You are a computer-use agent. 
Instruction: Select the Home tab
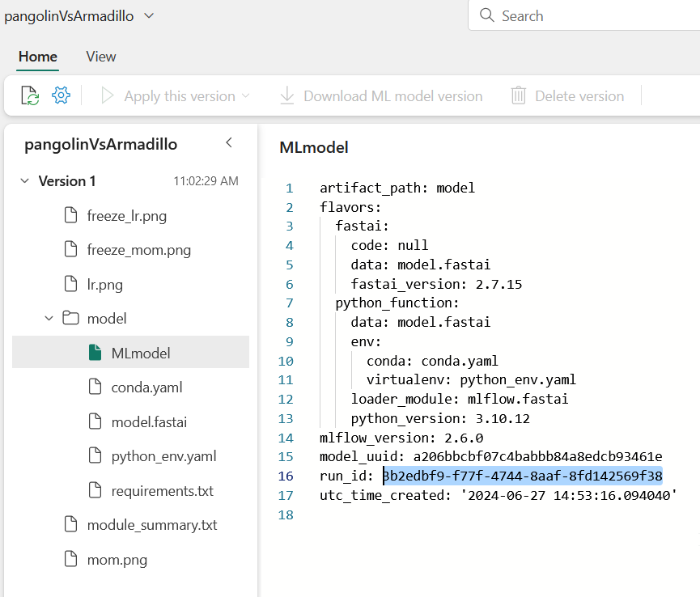point(38,57)
